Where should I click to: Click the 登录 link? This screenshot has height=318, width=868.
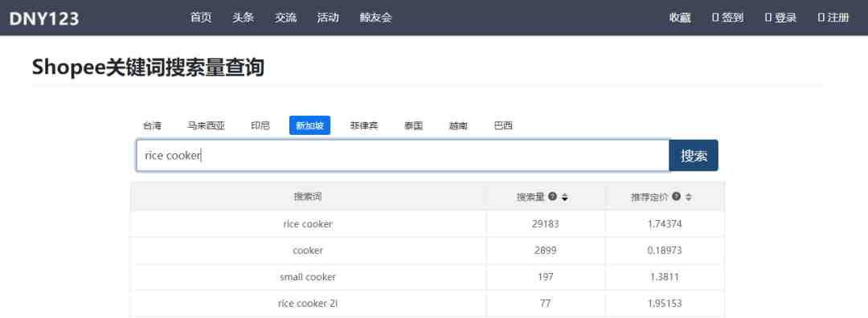(x=780, y=18)
